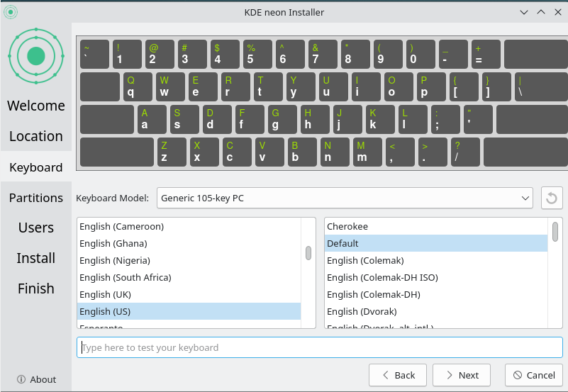
Task: Click the layout list scrollbar handle
Action: point(308,253)
